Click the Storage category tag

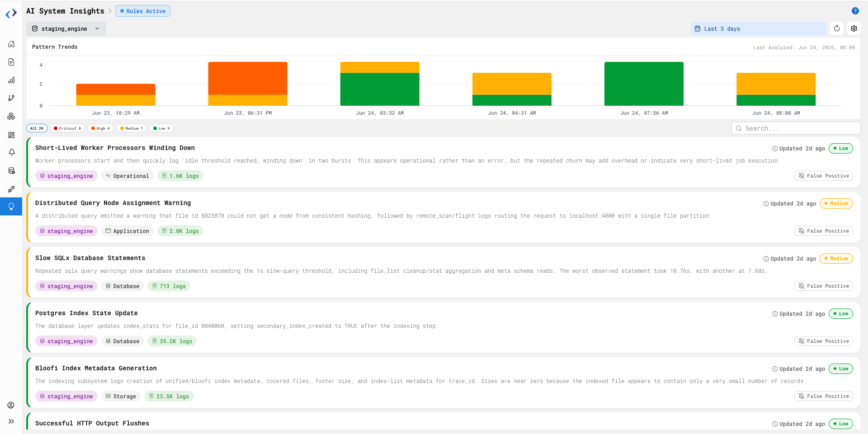[x=121, y=396]
